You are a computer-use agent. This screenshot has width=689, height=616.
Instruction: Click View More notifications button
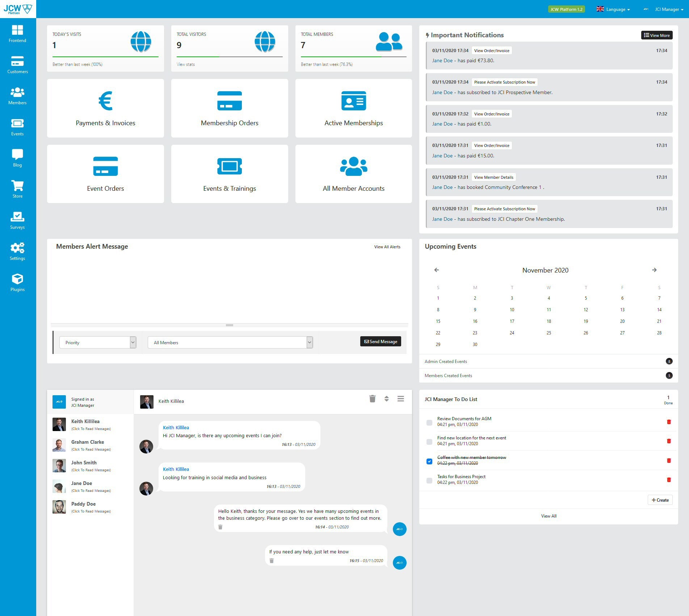[657, 35]
